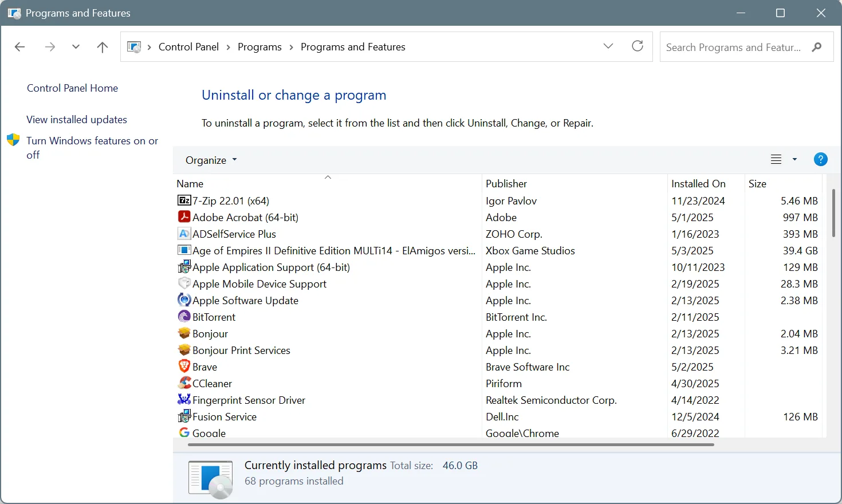The image size is (842, 504).
Task: Click the Apple Mobile Device Support icon
Action: 184,283
